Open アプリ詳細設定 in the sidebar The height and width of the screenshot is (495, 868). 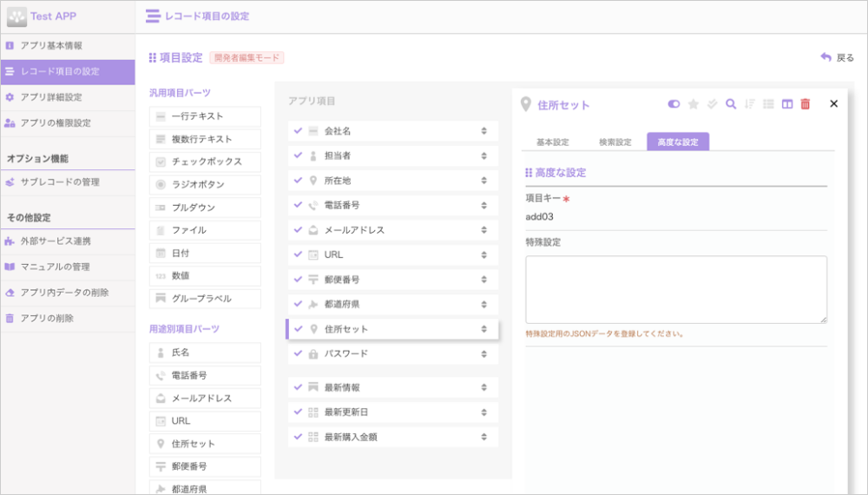[x=68, y=97]
